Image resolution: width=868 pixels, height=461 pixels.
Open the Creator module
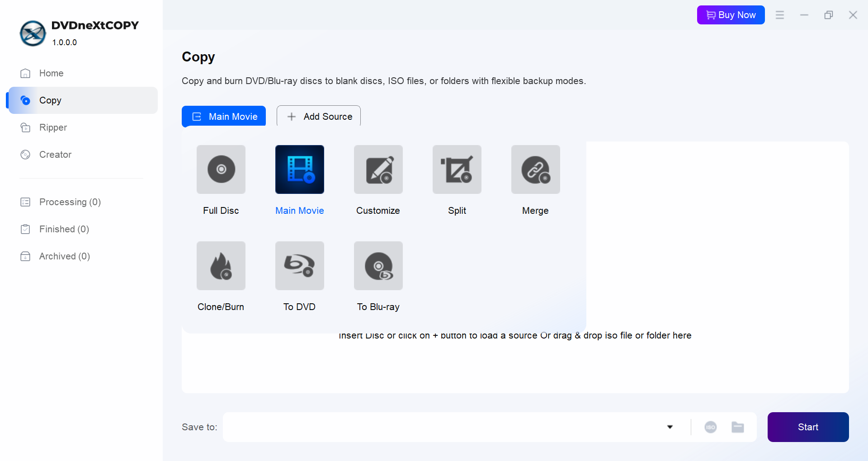point(83,155)
